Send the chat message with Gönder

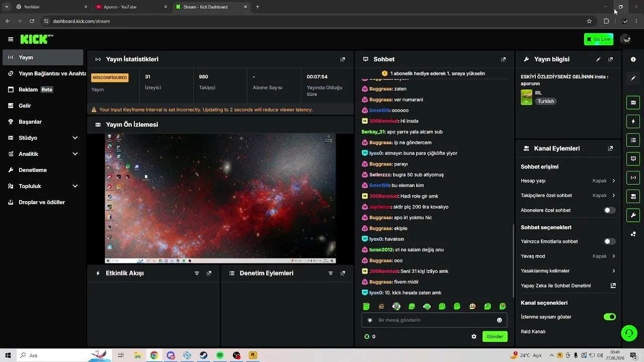click(495, 337)
